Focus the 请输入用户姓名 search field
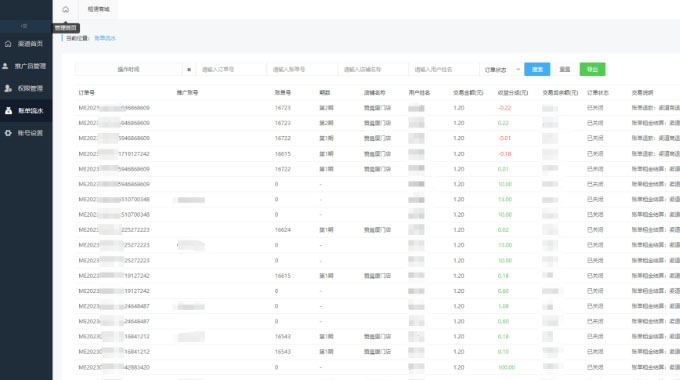Screen dimensions: 680x380 pyautogui.click(x=444, y=69)
